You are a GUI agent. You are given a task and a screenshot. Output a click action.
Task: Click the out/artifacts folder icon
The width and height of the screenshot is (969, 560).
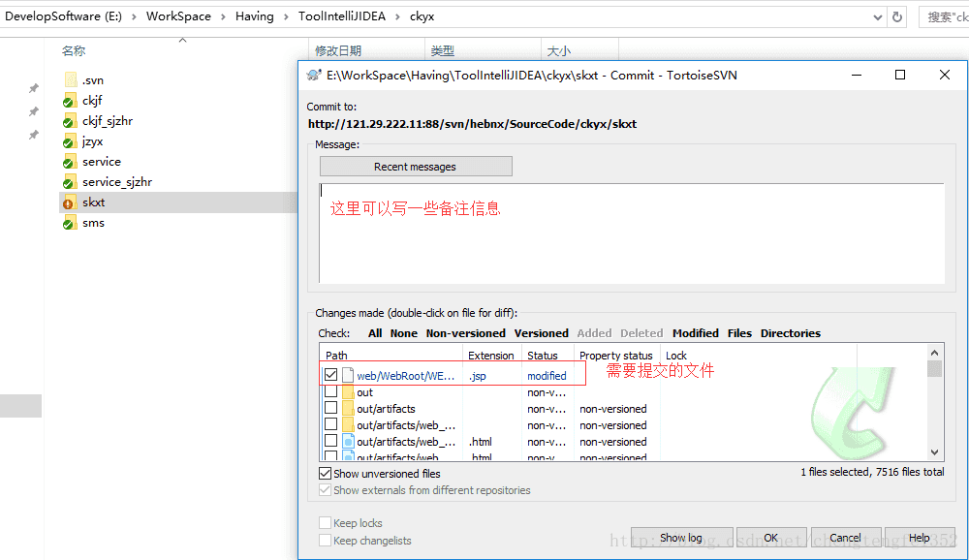click(348, 409)
